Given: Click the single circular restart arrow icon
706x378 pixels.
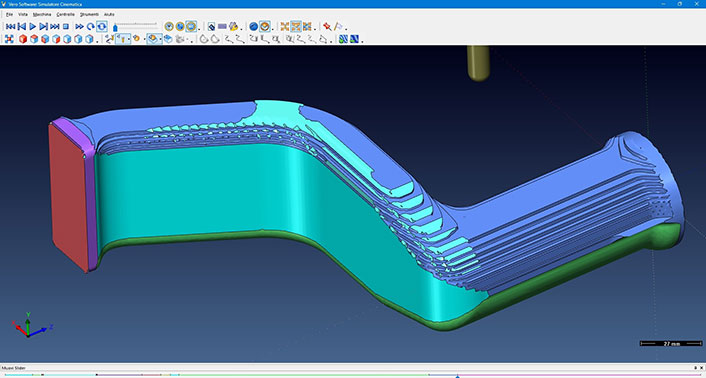Looking at the screenshot, I should [91, 27].
